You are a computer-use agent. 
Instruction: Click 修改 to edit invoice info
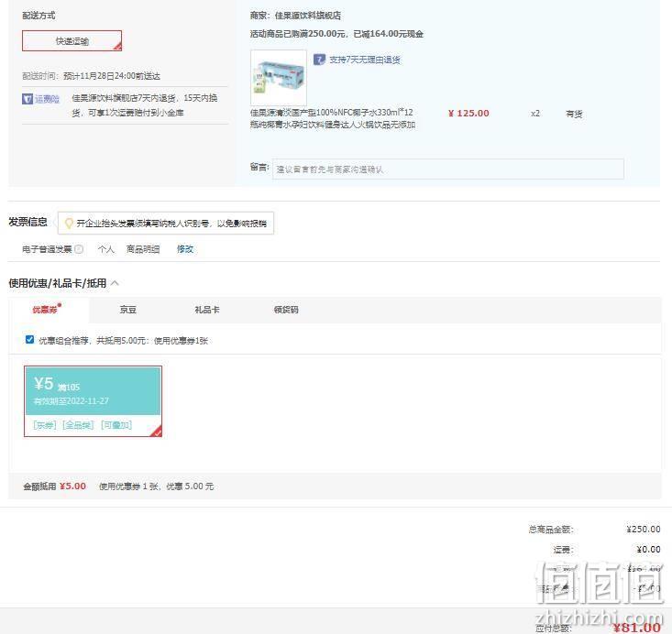pyautogui.click(x=185, y=249)
